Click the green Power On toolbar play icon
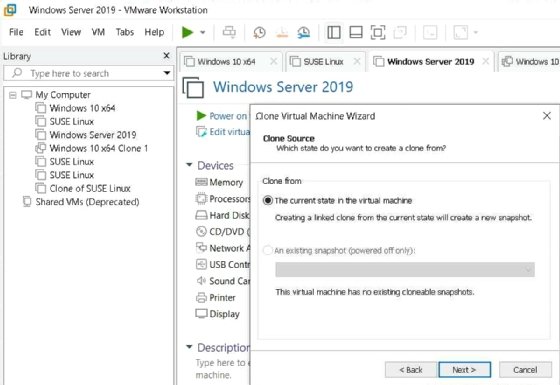 pyautogui.click(x=187, y=32)
